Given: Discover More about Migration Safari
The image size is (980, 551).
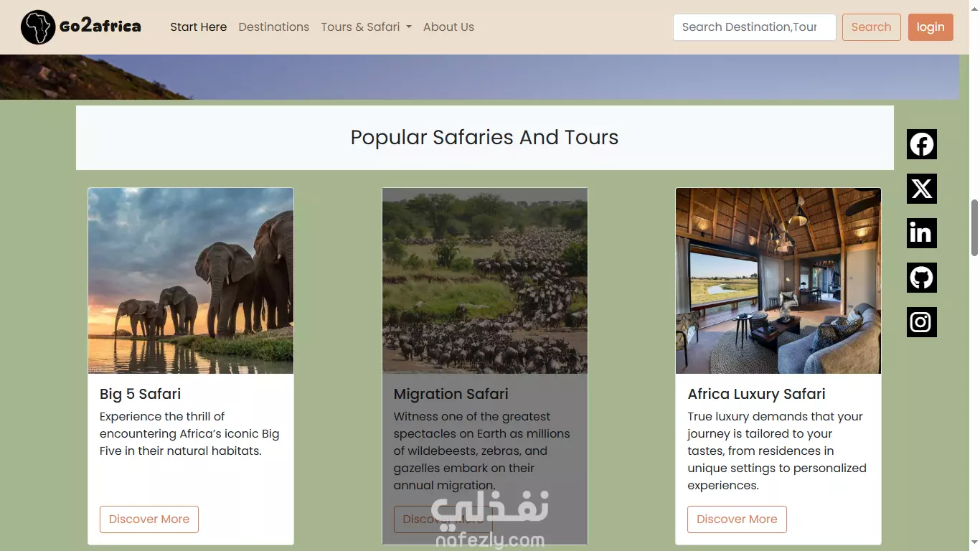Looking at the screenshot, I should (443, 519).
